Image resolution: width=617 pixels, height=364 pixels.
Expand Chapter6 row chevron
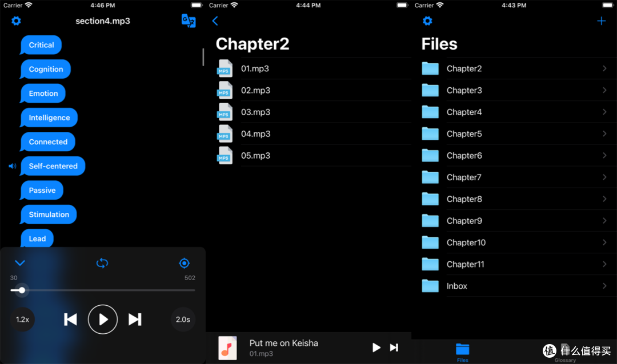tap(604, 155)
